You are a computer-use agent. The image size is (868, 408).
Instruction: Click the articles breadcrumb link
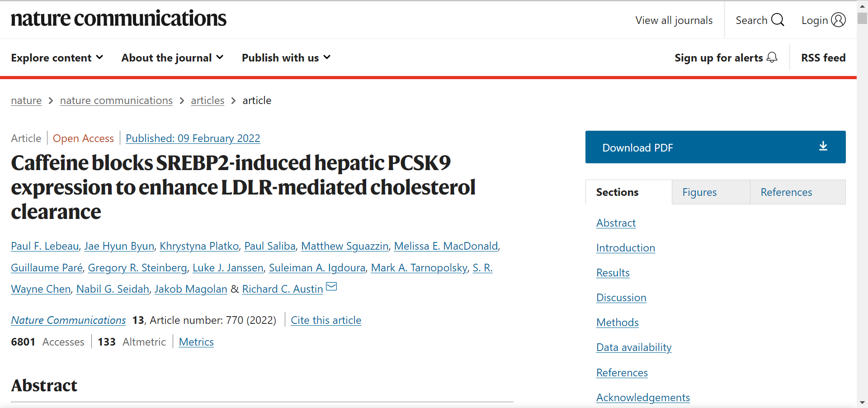click(208, 100)
